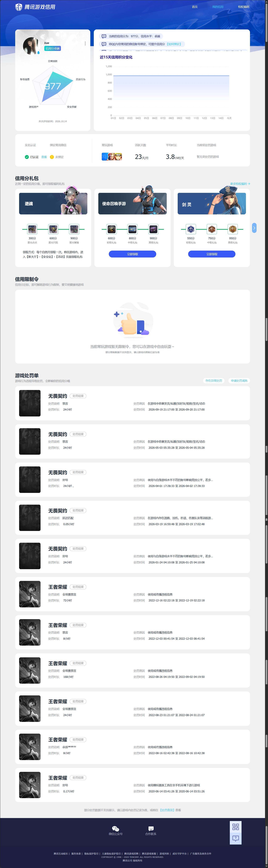
Task: Click the 如何绑定 link
Action: tap(174, 44)
